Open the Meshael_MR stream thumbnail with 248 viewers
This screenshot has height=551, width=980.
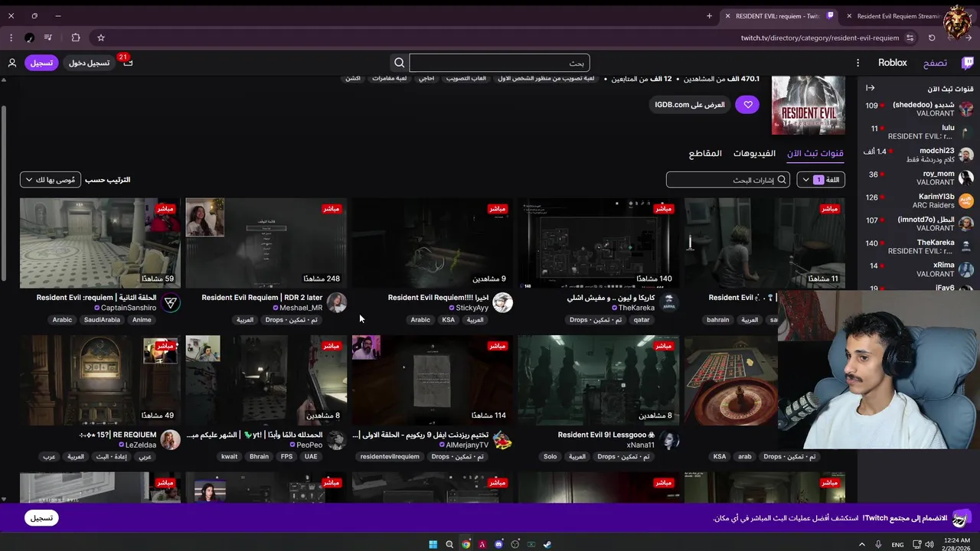tap(266, 243)
